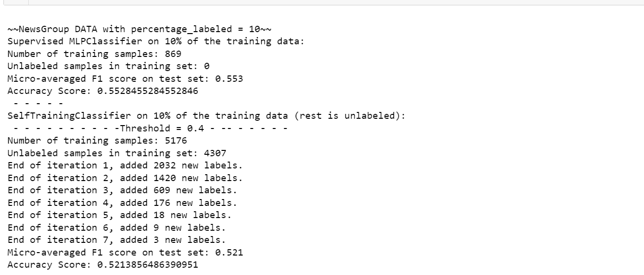Click iteration 5 line with 18 labels
Viewport: 644px width, 275px height.
click(x=120, y=215)
